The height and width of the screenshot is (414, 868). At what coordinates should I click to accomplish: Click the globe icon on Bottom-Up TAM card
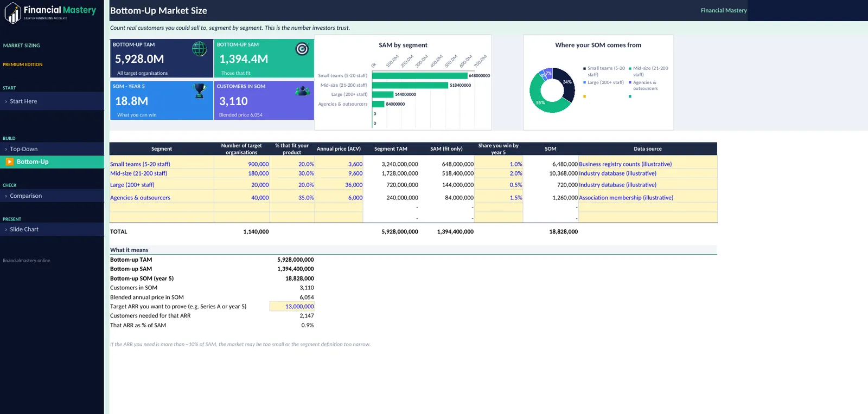click(x=199, y=49)
